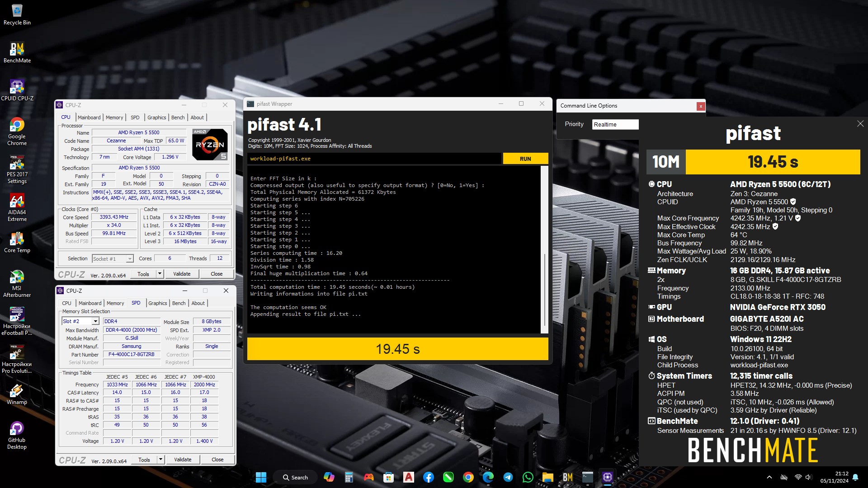The image size is (868, 488).
Task: Click the yellow RUN button in pifast
Action: coord(525,159)
